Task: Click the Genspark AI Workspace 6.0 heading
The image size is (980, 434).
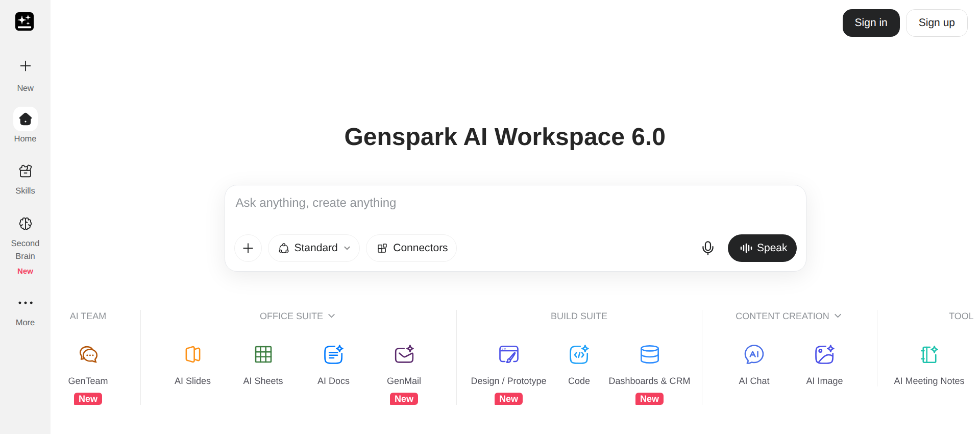Action: click(x=505, y=137)
